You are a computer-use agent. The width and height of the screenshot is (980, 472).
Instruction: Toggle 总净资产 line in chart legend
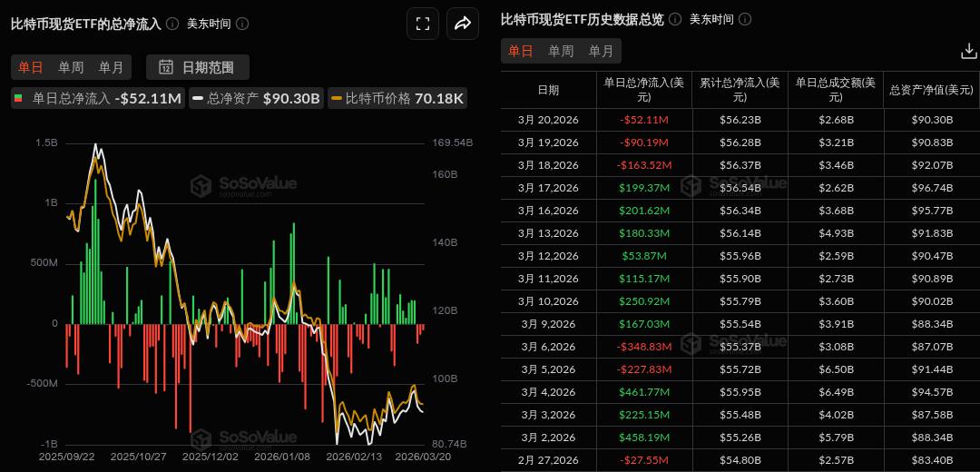click(x=255, y=98)
